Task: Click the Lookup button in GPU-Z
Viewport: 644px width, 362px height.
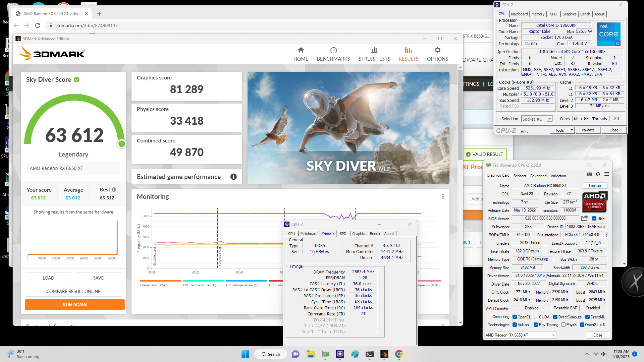Action: (595, 186)
